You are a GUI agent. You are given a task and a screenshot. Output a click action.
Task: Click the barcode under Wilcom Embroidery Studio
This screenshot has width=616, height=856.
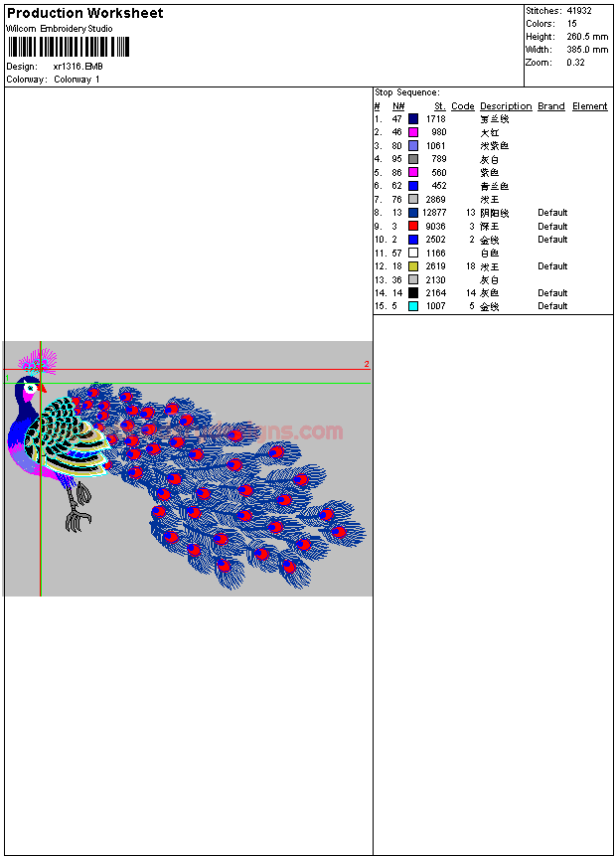69,47
